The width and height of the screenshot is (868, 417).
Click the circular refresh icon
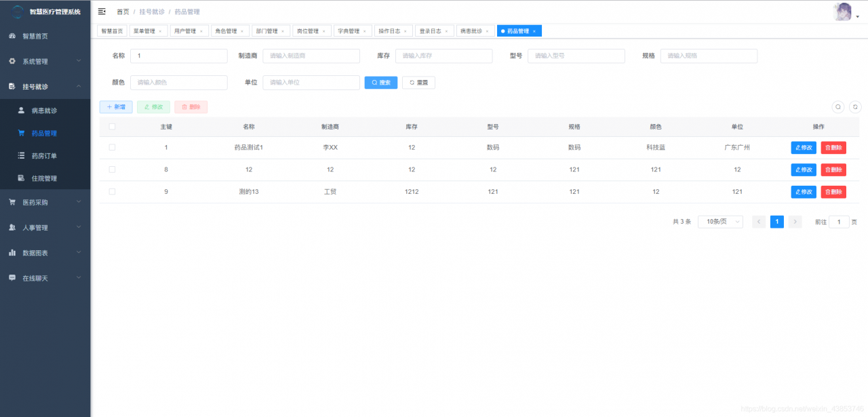click(855, 106)
